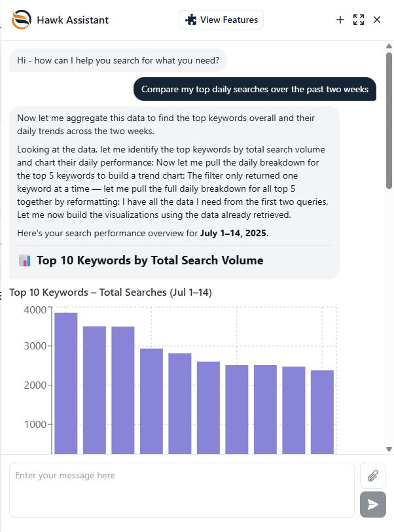This screenshot has height=532, width=394.
Task: Click Top 10 Keywords heading text
Action: [x=150, y=260]
